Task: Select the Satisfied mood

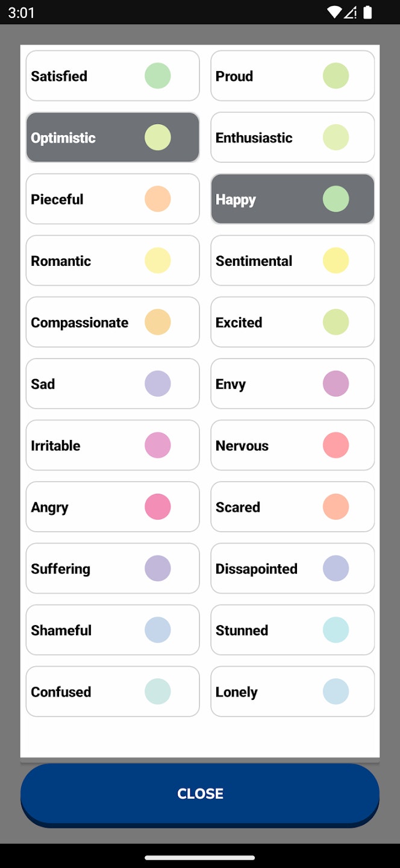Action: click(x=113, y=76)
